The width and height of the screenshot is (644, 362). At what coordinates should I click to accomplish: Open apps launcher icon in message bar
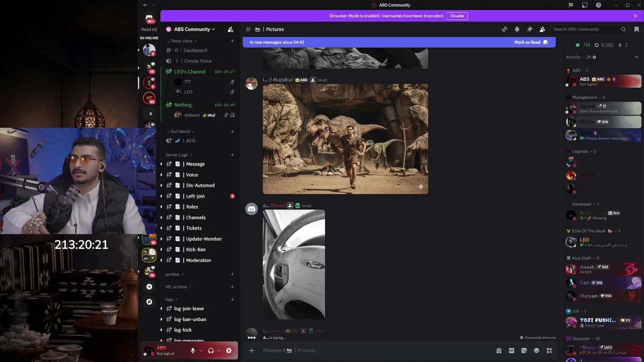(x=549, y=350)
